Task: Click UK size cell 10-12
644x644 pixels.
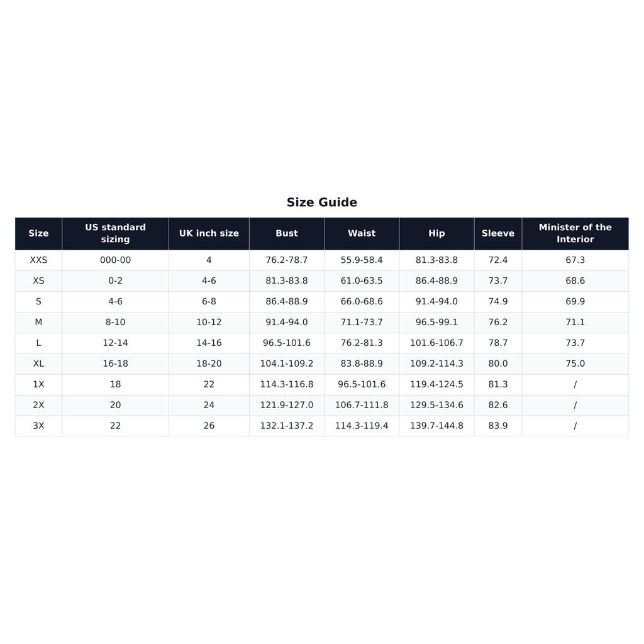Action: (x=209, y=323)
